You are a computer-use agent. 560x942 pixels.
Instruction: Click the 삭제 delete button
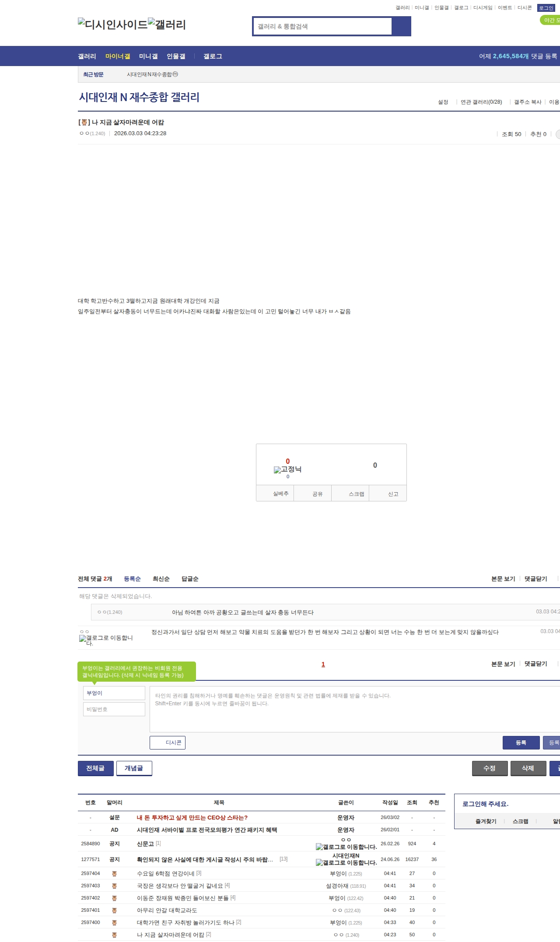(528, 768)
